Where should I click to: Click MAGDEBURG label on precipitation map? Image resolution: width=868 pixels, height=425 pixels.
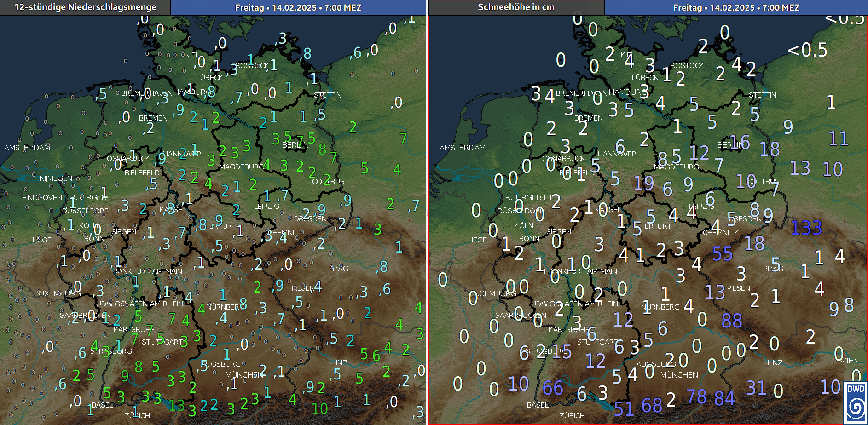pyautogui.click(x=242, y=167)
